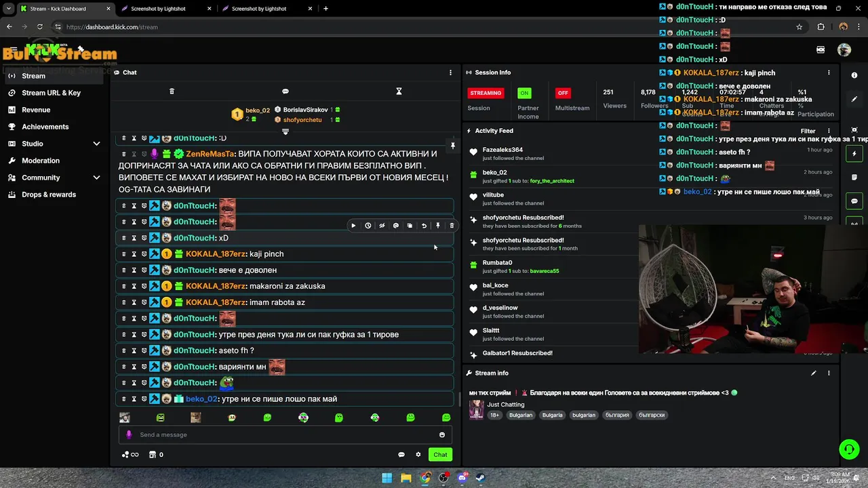Open Achievements in sidebar

point(56,127)
